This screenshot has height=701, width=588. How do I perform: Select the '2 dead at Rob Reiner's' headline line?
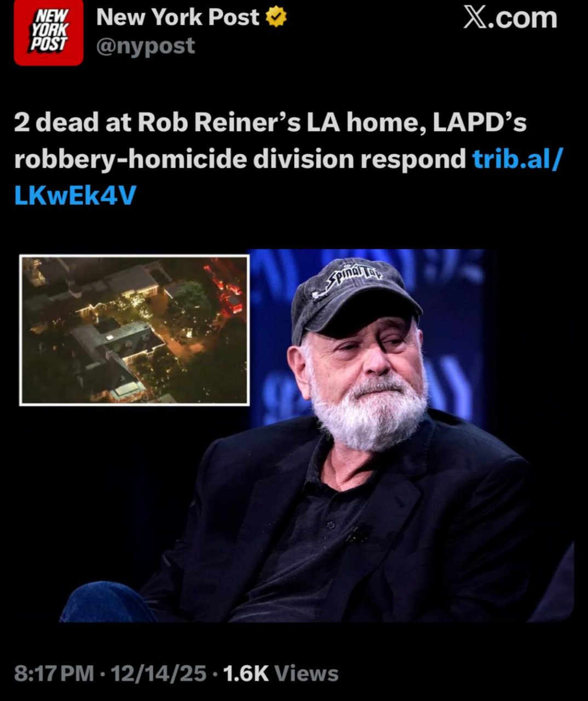[x=157, y=123]
